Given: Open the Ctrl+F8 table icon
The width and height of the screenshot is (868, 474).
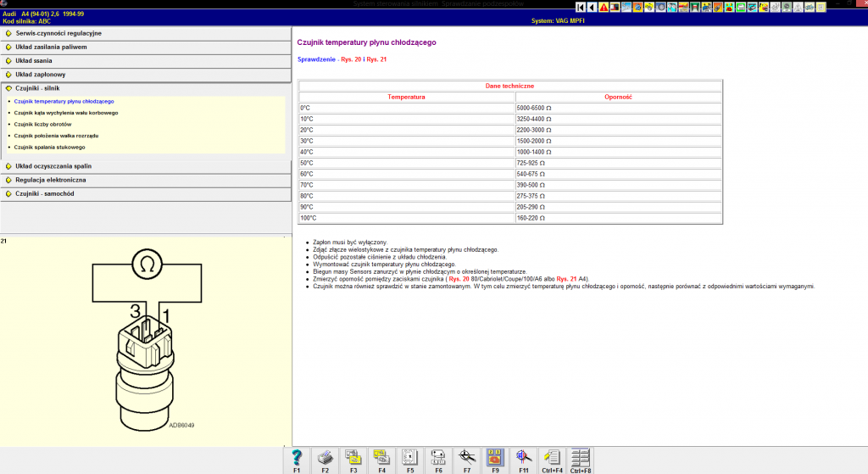Looking at the screenshot, I should 580,460.
